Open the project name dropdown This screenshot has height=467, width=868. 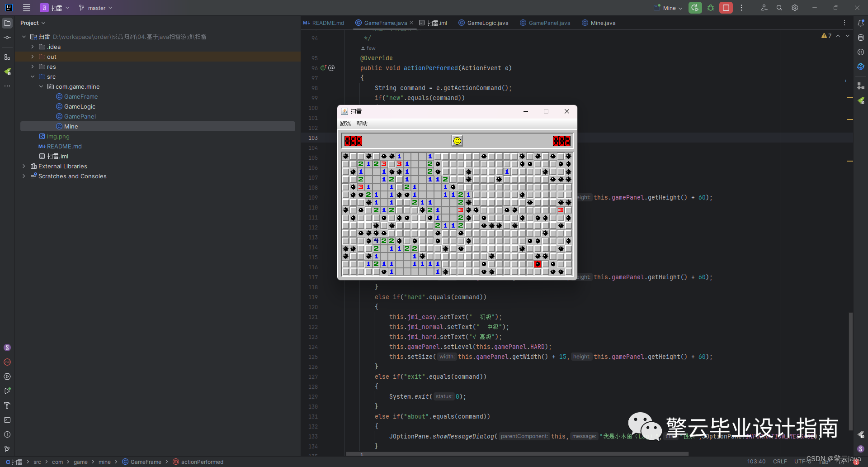55,8
